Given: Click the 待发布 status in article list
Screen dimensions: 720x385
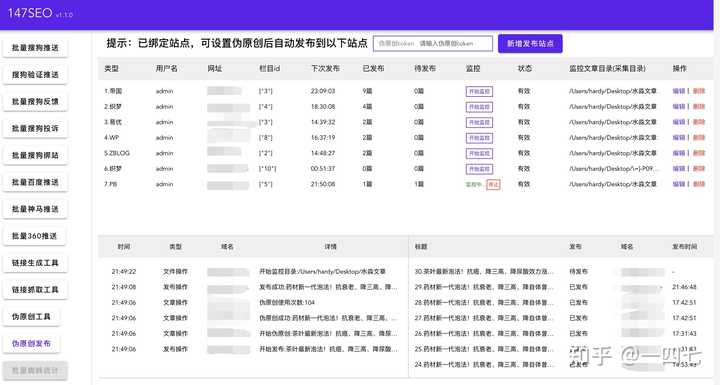Looking at the screenshot, I should [x=578, y=272].
